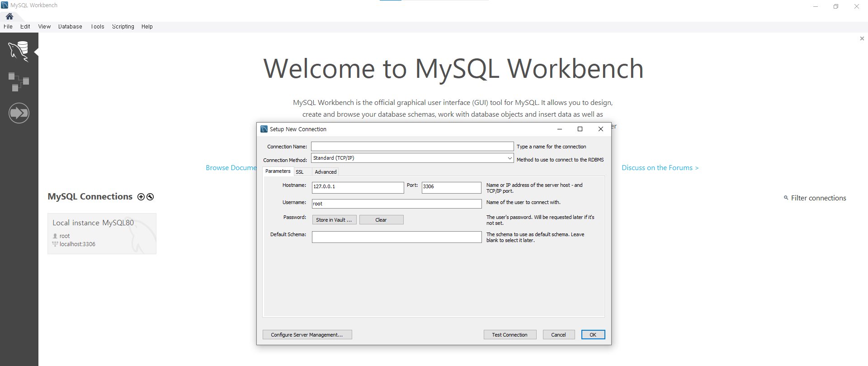The width and height of the screenshot is (868, 366).
Task: Close the welcome panel with X icon
Action: [x=862, y=38]
